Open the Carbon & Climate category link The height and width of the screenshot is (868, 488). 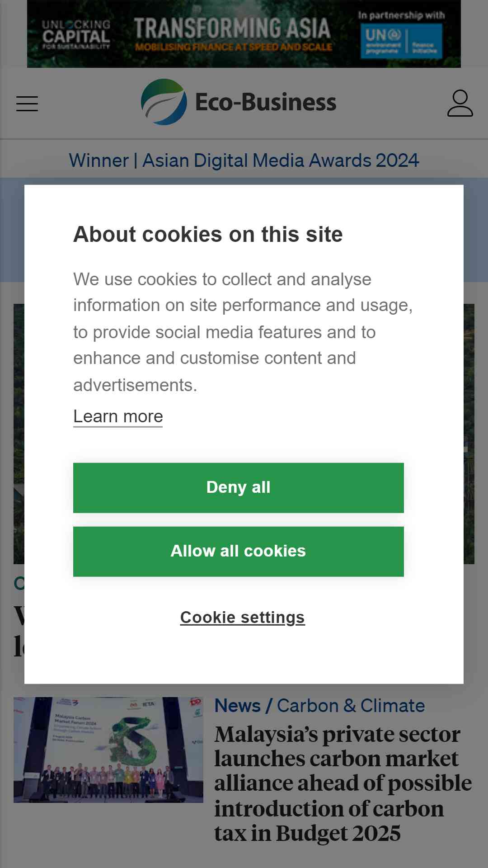(x=351, y=706)
